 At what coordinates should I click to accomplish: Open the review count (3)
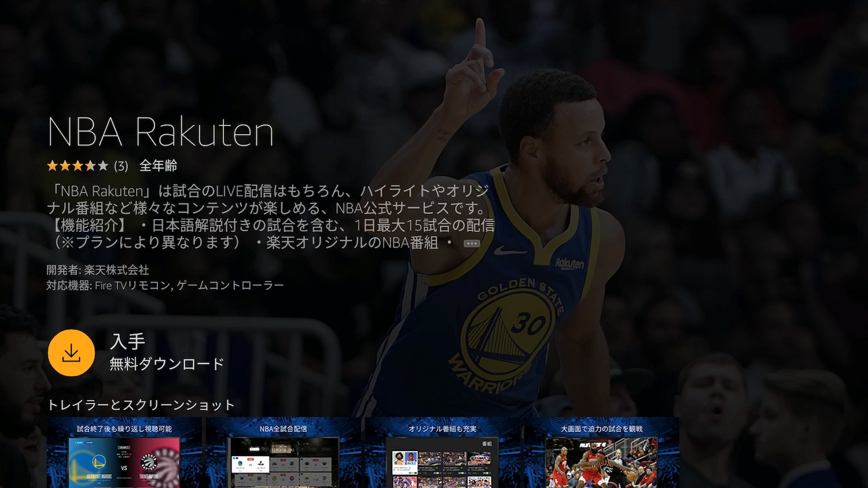[x=121, y=166]
